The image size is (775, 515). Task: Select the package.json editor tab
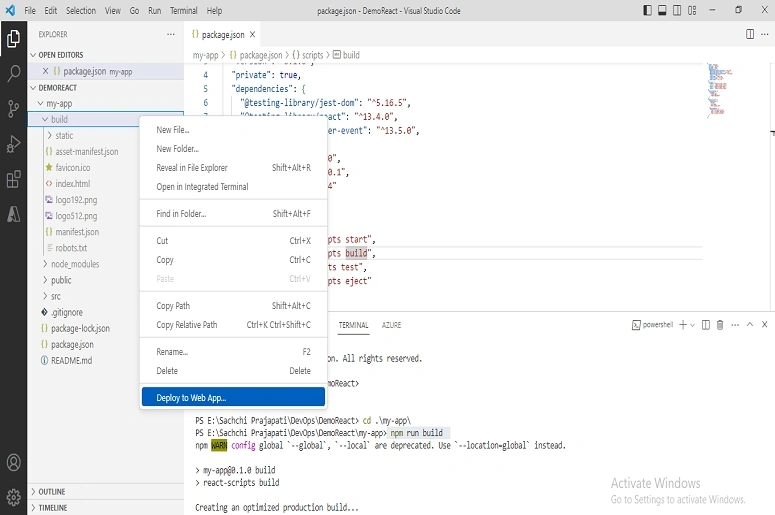tap(223, 35)
